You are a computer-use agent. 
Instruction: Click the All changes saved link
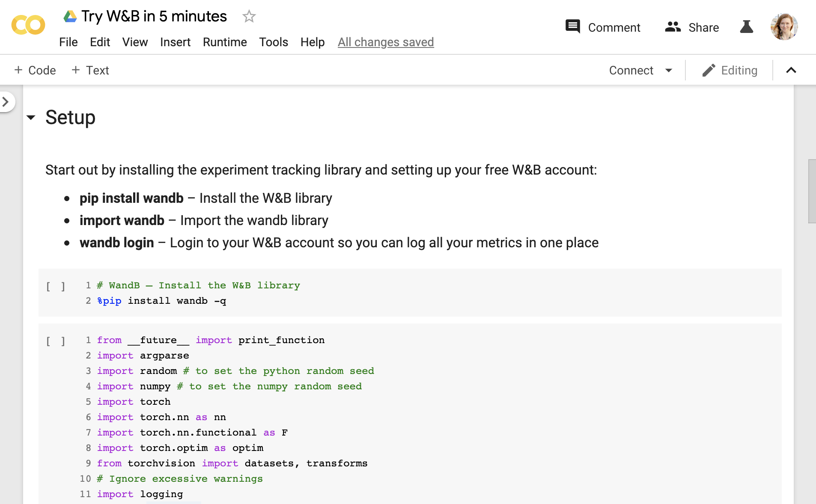coord(385,42)
